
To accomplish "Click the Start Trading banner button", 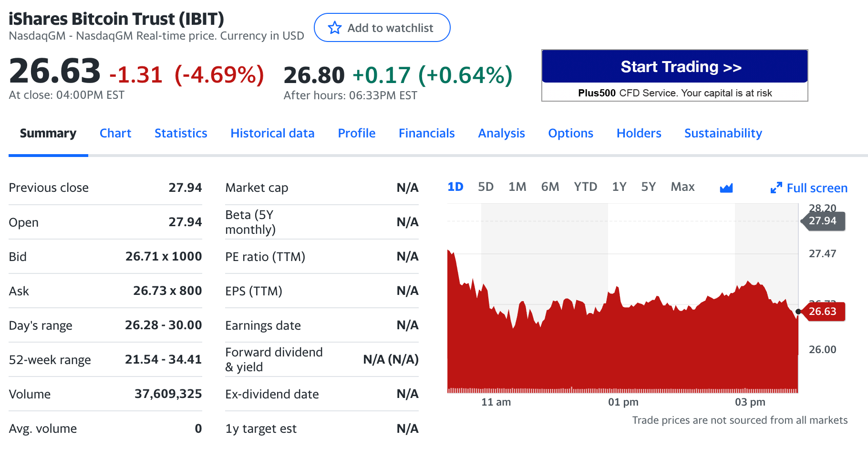I will point(674,67).
